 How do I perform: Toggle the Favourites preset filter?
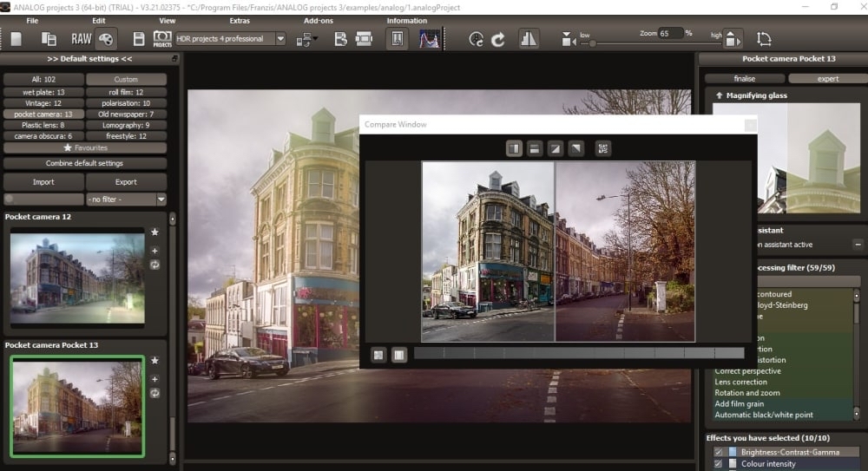click(85, 147)
